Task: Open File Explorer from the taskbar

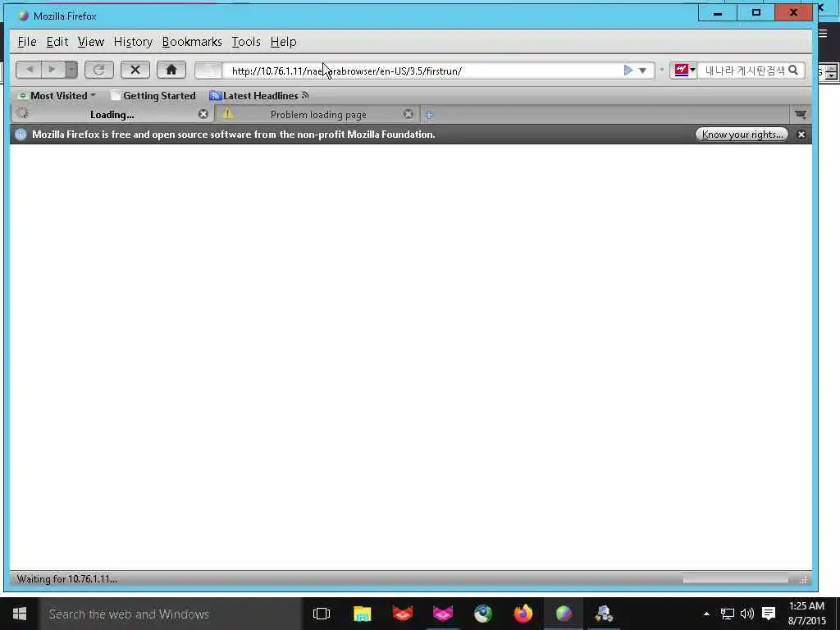Action: tap(362, 614)
